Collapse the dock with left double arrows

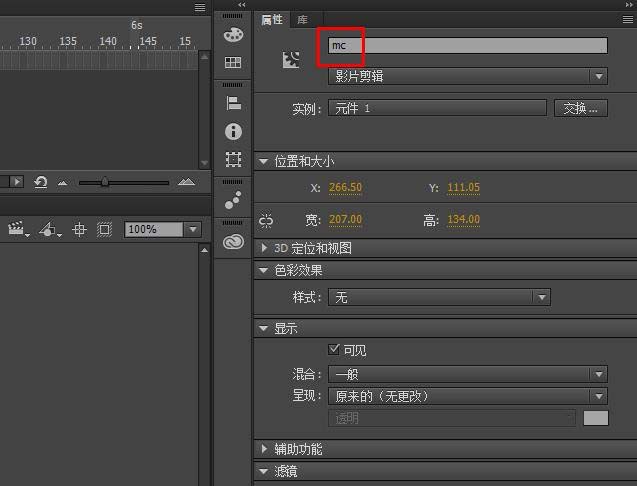(242, 5)
